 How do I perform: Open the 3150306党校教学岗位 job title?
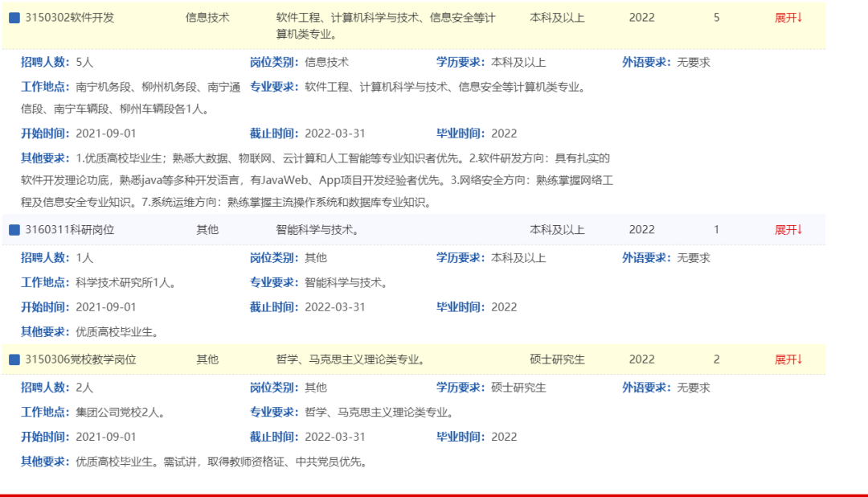coord(80,359)
